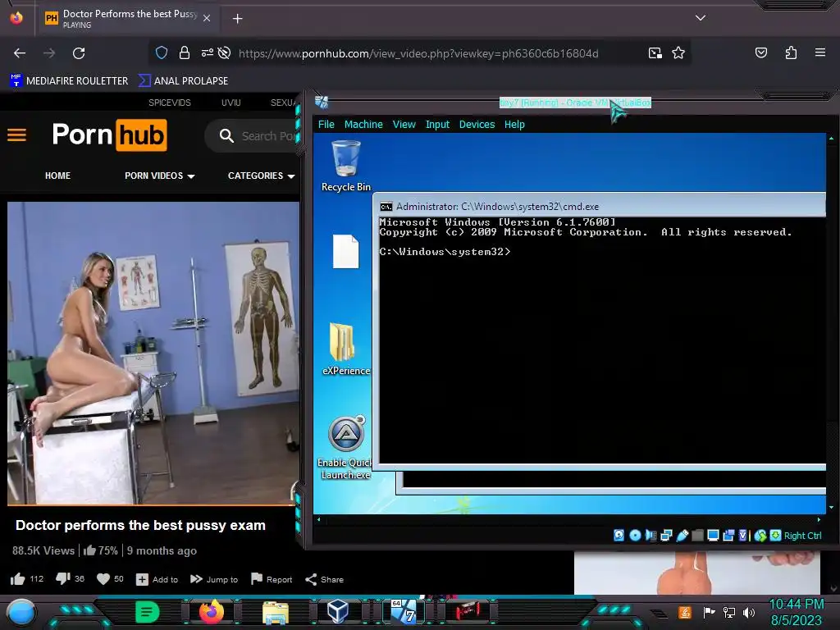Click the network tray icon
This screenshot has height=630, width=840.
click(x=728, y=612)
